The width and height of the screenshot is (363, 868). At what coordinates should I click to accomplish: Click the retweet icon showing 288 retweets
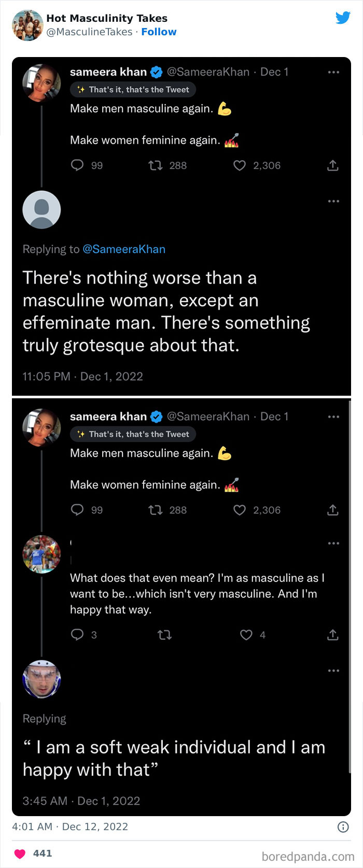point(155,165)
